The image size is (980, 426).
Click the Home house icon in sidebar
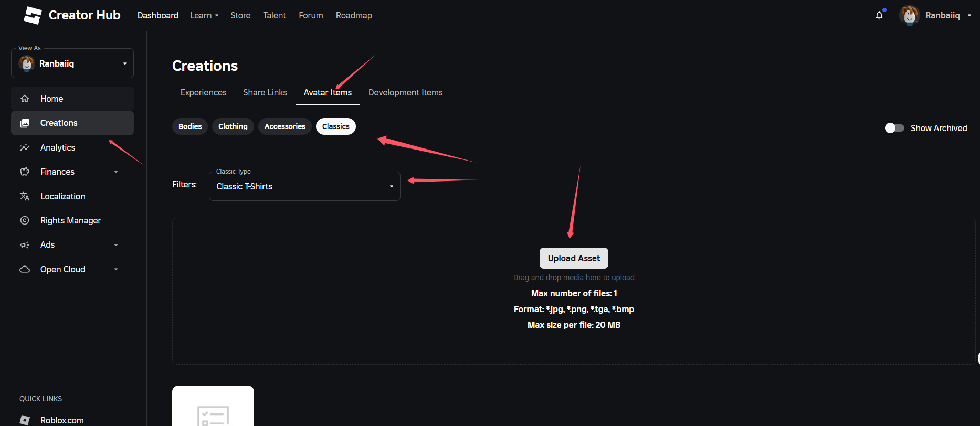[x=25, y=99]
